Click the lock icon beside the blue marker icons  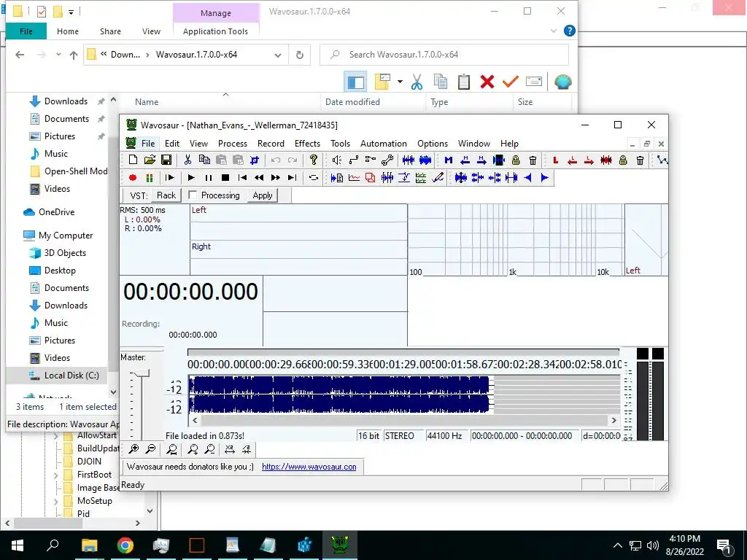click(x=516, y=160)
